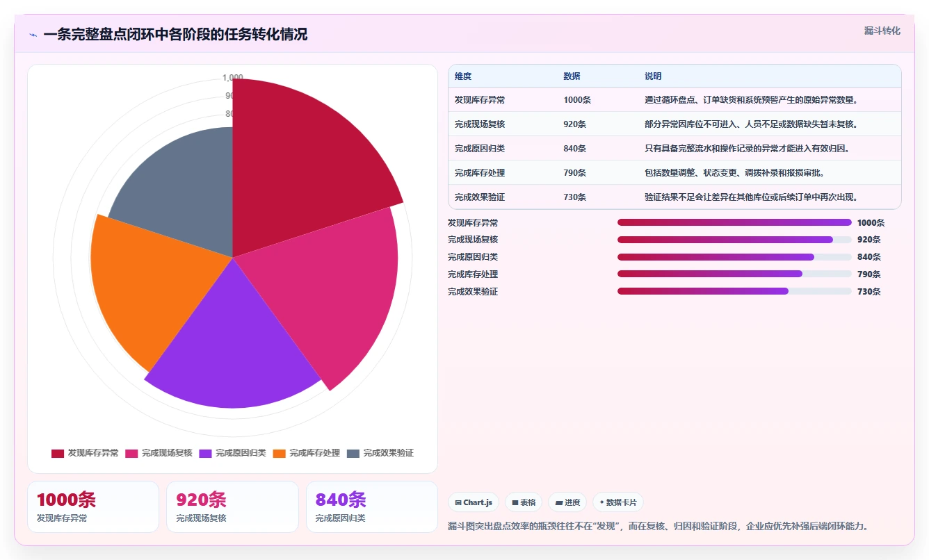
Task: Click the 920条 progress bar for 完成现场复核
Action: coord(734,240)
